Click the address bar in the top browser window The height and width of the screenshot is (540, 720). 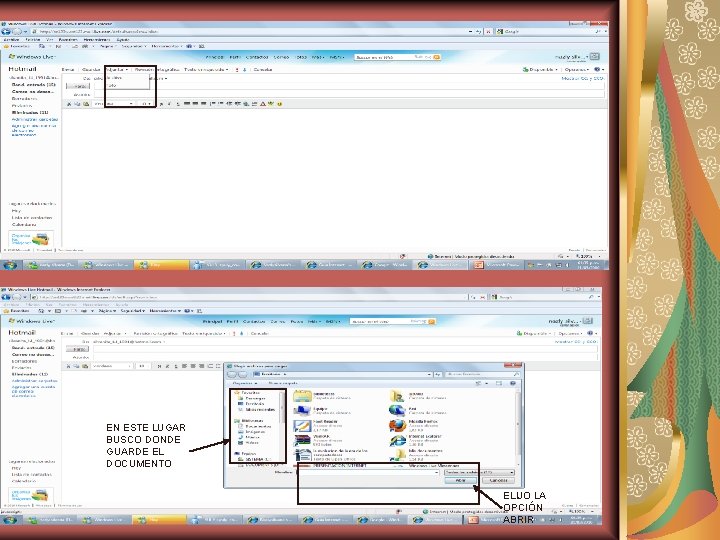(x=250, y=32)
